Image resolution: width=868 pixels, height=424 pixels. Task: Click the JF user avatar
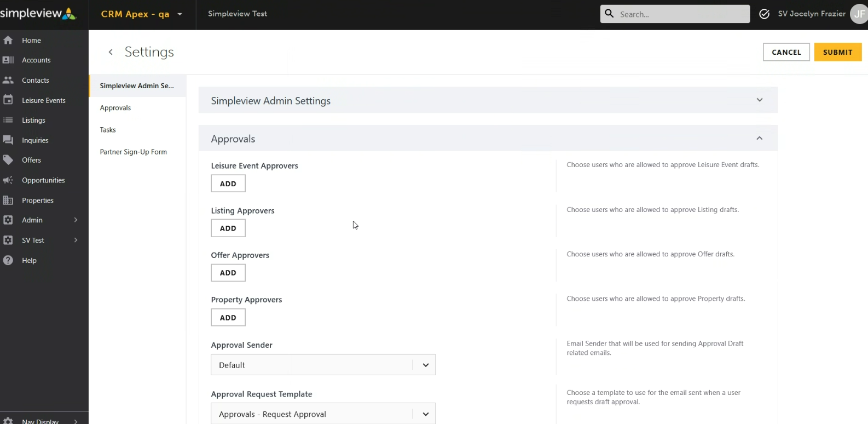point(859,14)
